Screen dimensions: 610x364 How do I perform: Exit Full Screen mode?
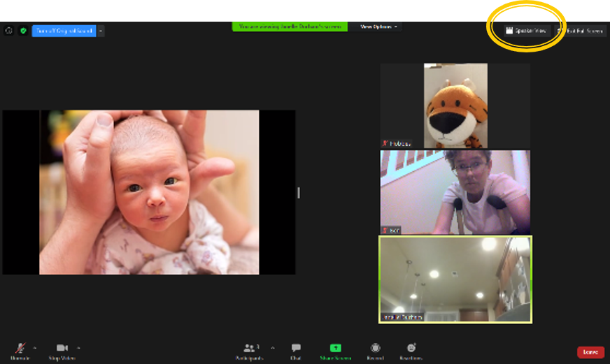tap(581, 31)
